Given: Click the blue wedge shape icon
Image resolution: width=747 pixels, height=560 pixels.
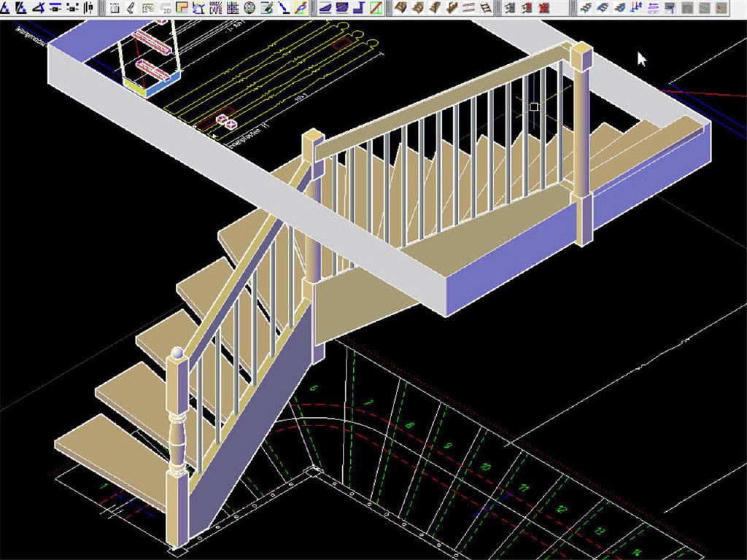Looking at the screenshot, I should tap(325, 9).
